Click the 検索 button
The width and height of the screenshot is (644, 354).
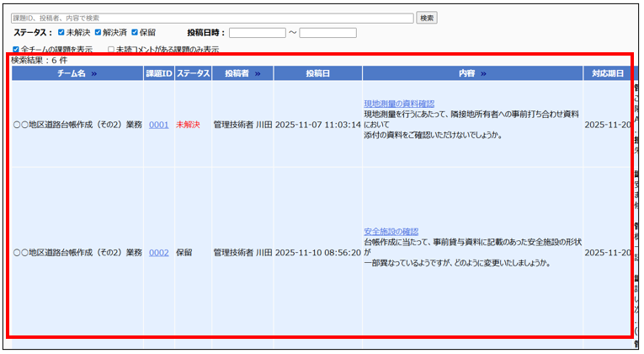click(427, 18)
